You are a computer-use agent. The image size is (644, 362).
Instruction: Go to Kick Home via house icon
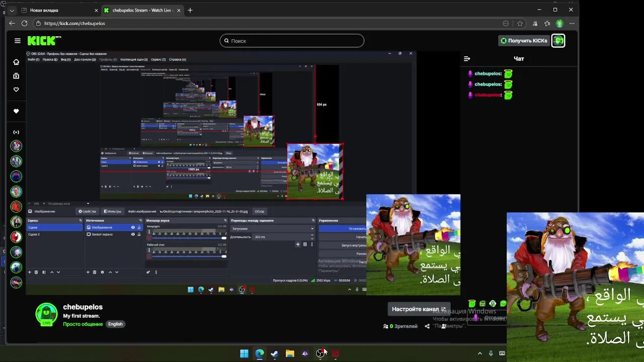[16, 62]
